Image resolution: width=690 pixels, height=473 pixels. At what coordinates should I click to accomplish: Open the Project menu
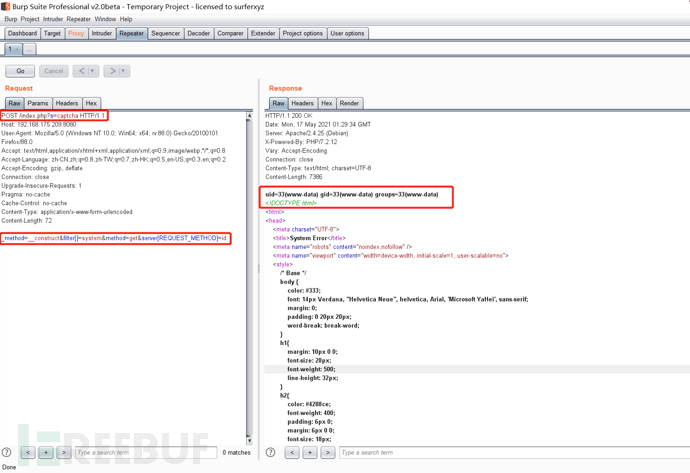[30, 19]
